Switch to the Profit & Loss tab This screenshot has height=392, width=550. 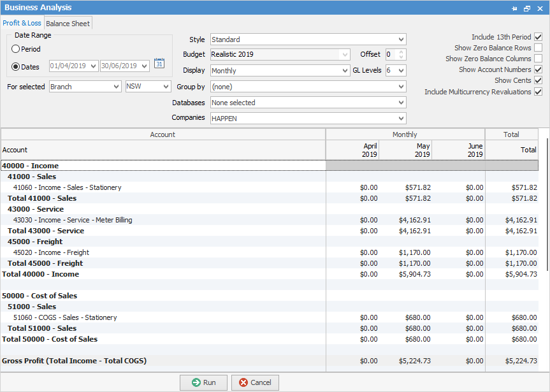coord(22,24)
